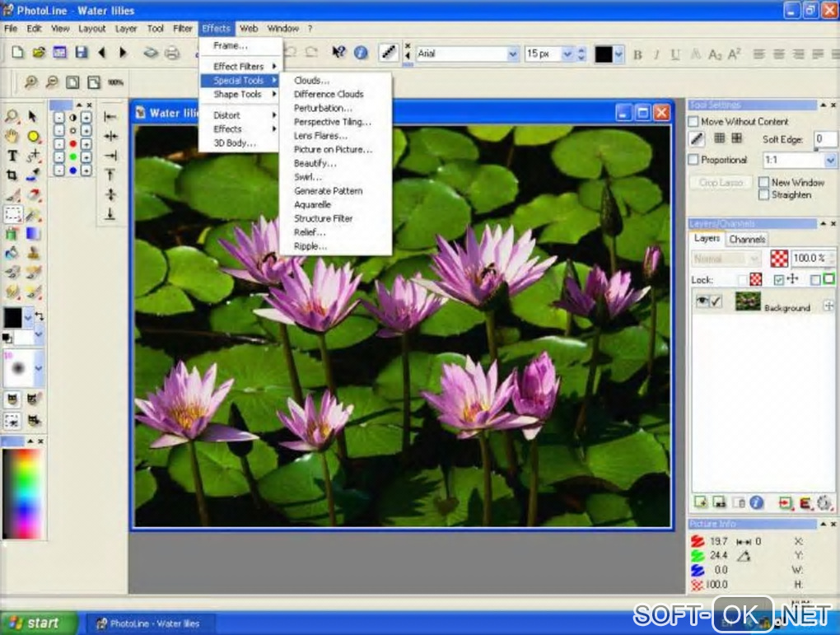Open the Filter menu
Screen dimensions: 840x635
click(x=183, y=28)
